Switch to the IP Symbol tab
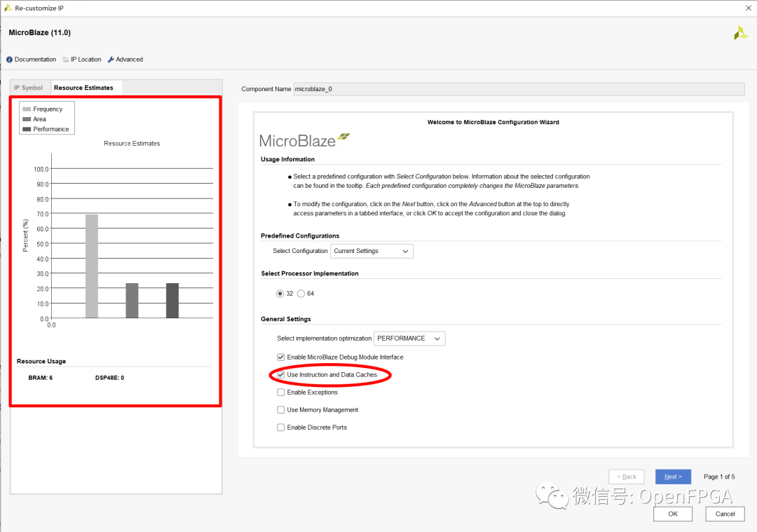This screenshot has height=532, width=757. [28, 88]
